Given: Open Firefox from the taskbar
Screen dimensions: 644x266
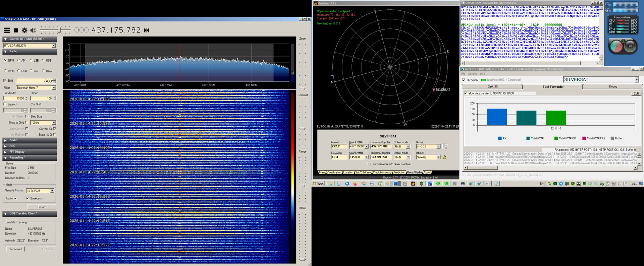Looking at the screenshot, I should [355, 184].
